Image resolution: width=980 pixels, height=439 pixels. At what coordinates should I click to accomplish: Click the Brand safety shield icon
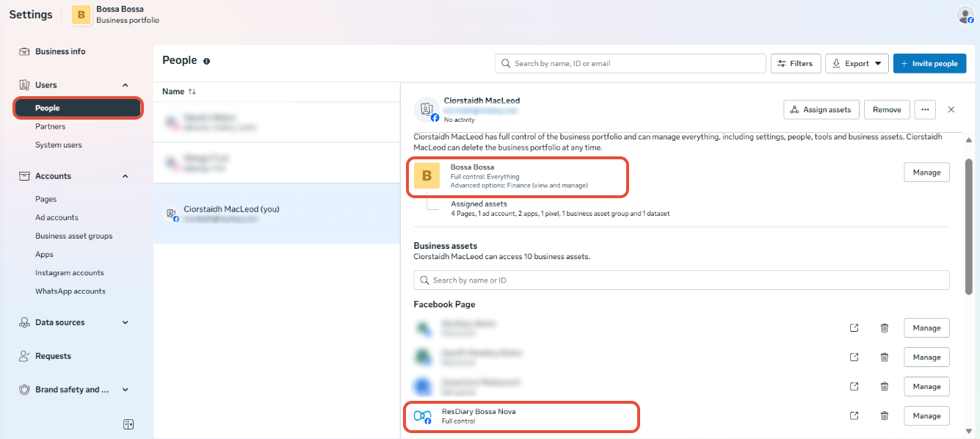click(x=24, y=390)
